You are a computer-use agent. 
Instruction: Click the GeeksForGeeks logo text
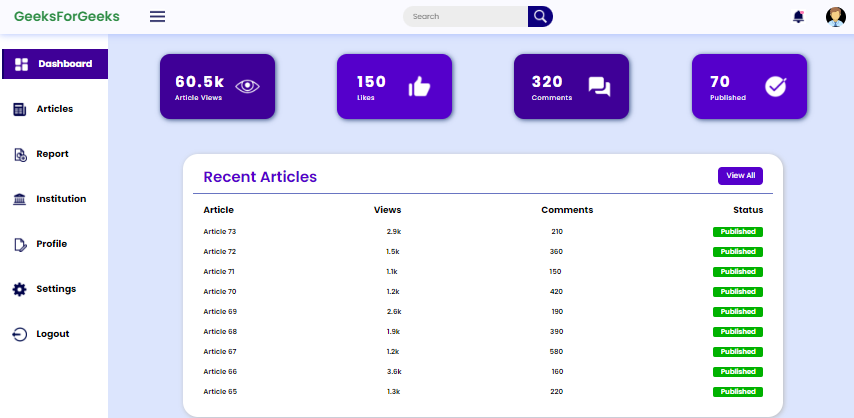point(67,16)
